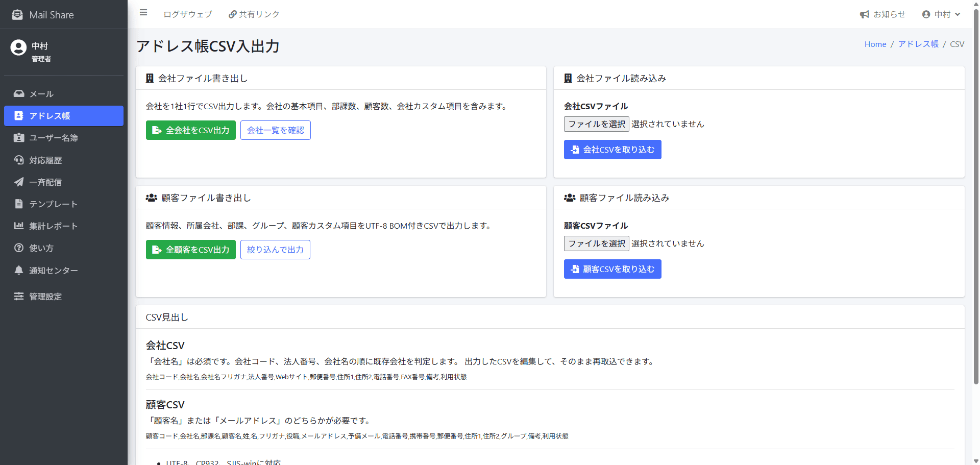Click the building icon beside 会社ファイル書き出し
The height and width of the screenshot is (465, 980).
pyautogui.click(x=150, y=78)
